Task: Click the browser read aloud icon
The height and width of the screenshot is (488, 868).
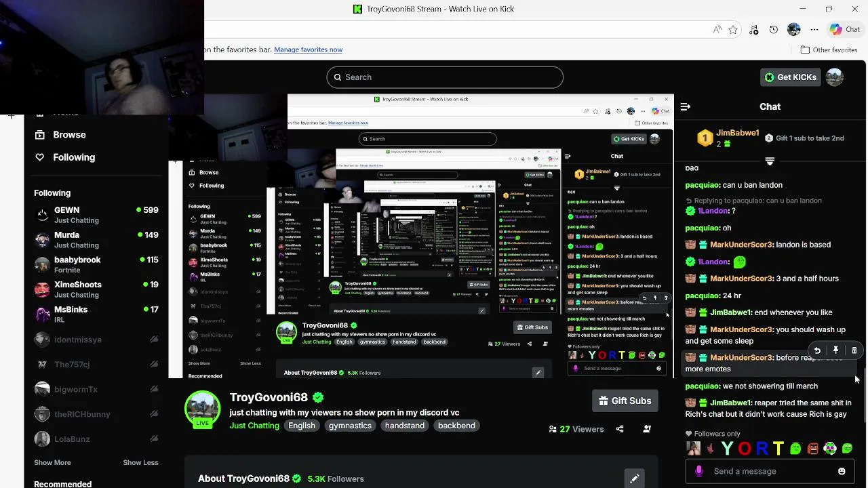Action: coord(717,30)
